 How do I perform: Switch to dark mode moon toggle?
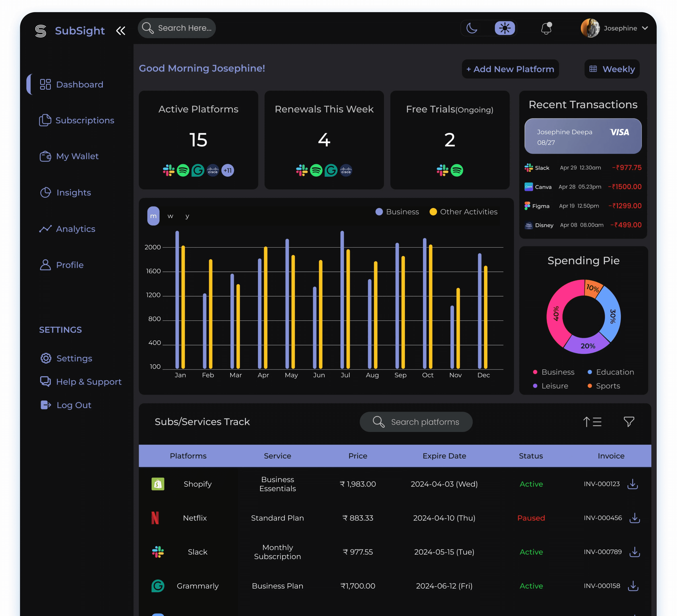click(x=472, y=28)
